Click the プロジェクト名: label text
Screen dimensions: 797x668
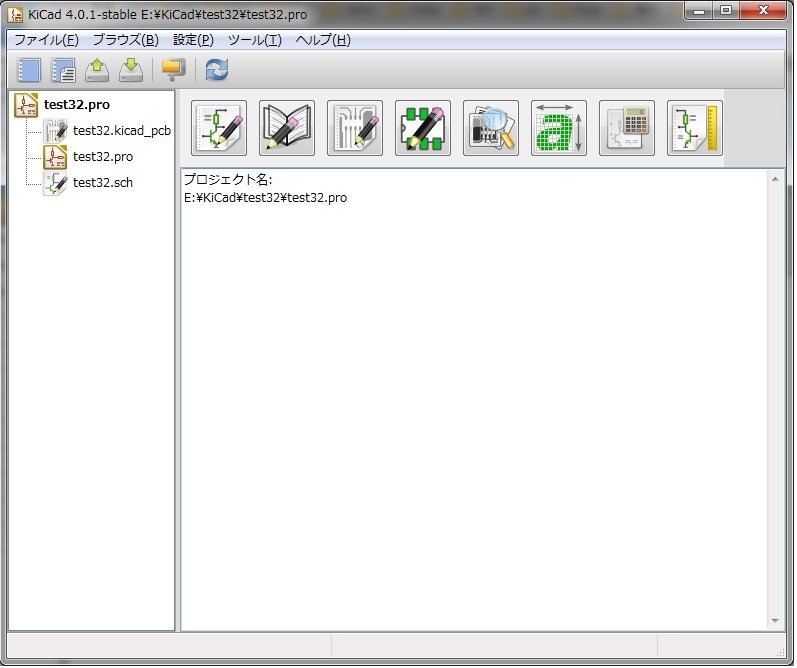click(228, 179)
